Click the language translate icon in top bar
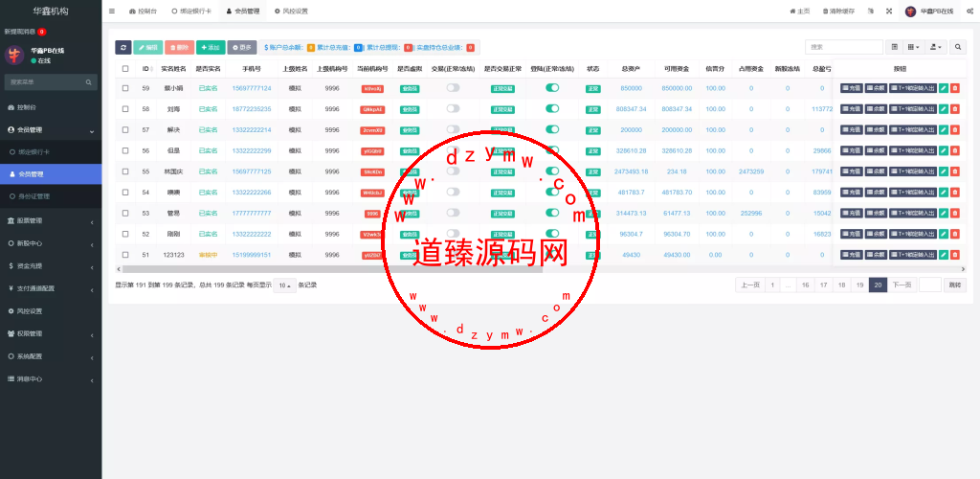This screenshot has height=479, width=980. (x=870, y=11)
